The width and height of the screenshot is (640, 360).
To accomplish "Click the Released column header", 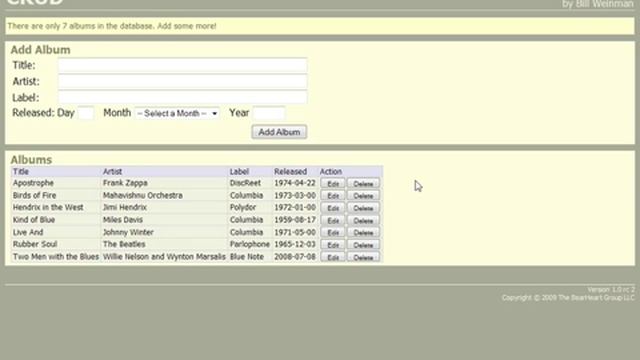I will click(x=290, y=171).
